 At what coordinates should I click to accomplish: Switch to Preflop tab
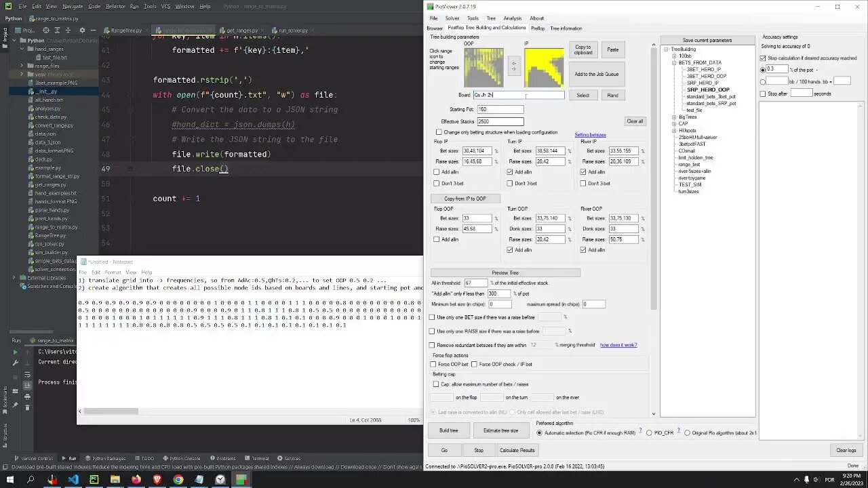pos(538,28)
